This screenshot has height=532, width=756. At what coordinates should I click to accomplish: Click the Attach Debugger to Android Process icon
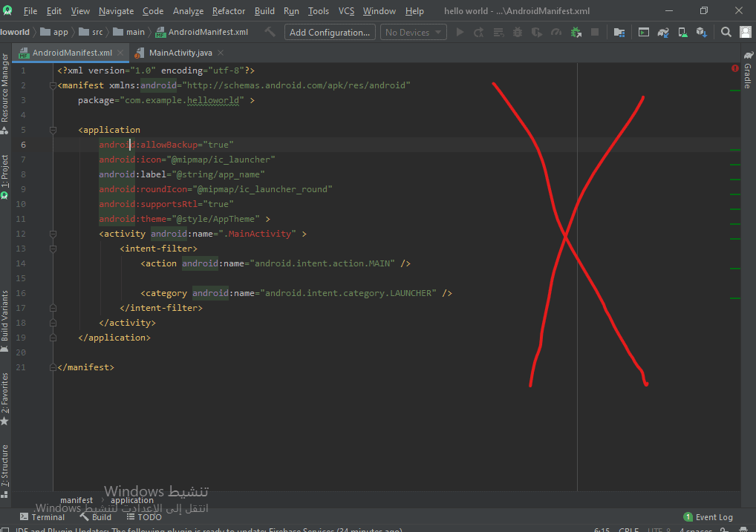[575, 33]
